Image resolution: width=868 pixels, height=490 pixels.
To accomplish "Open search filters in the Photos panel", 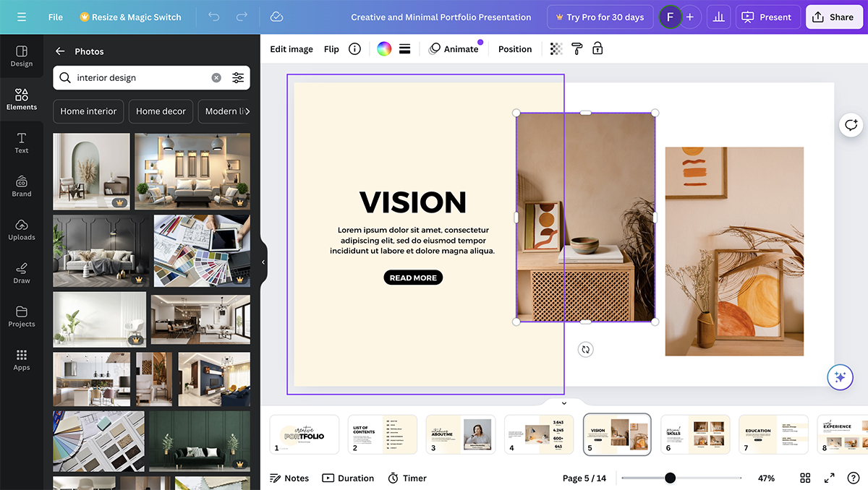I will tap(238, 77).
